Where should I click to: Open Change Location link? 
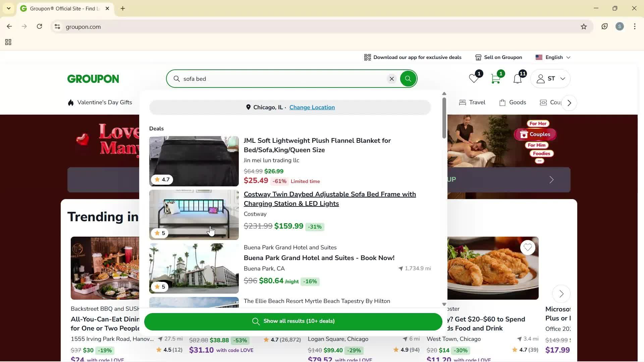[x=312, y=107]
